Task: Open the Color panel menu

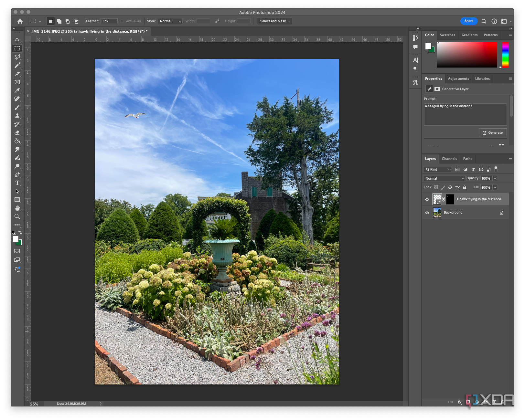Action: pos(510,35)
